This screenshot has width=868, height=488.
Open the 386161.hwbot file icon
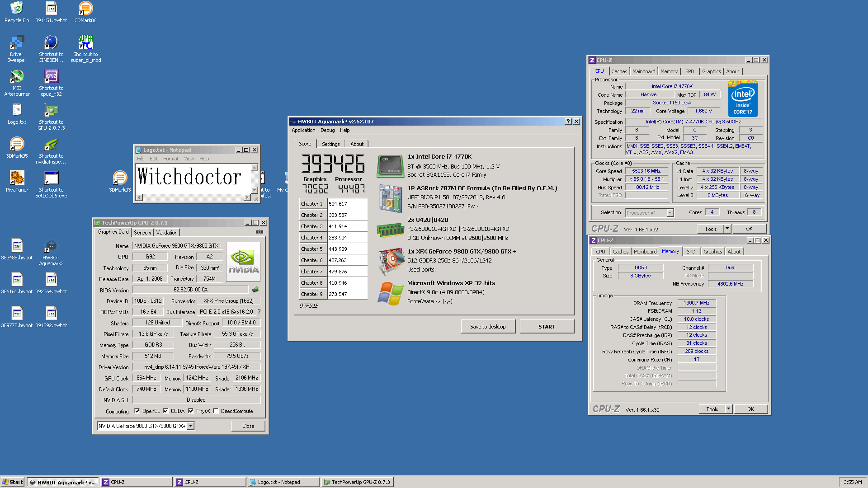17,283
